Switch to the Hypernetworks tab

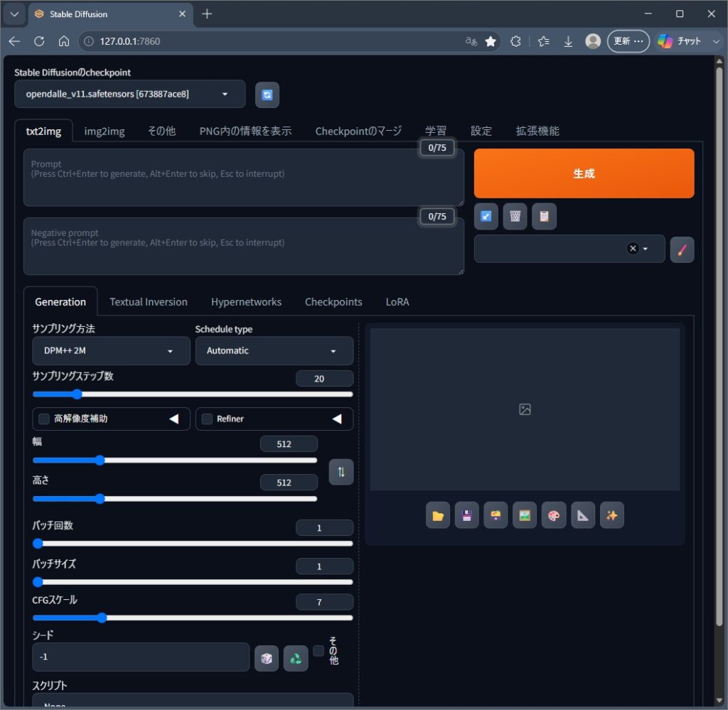246,302
